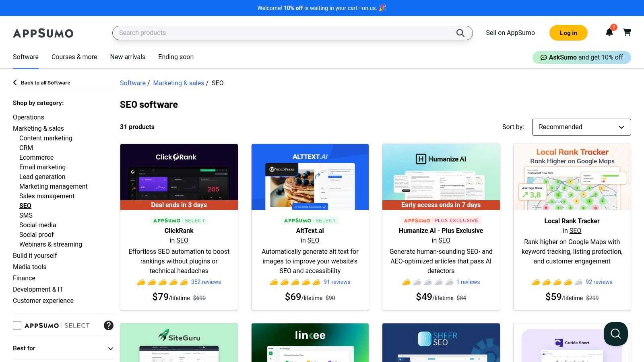This screenshot has width=644, height=362.
Task: Open 352 reviews for ClickRank
Action: [206, 282]
